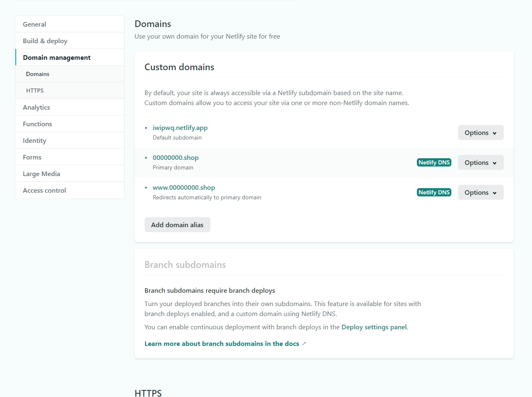Image resolution: width=532 pixels, height=397 pixels.
Task: Open the Functions settings
Action: pyautogui.click(x=70, y=124)
